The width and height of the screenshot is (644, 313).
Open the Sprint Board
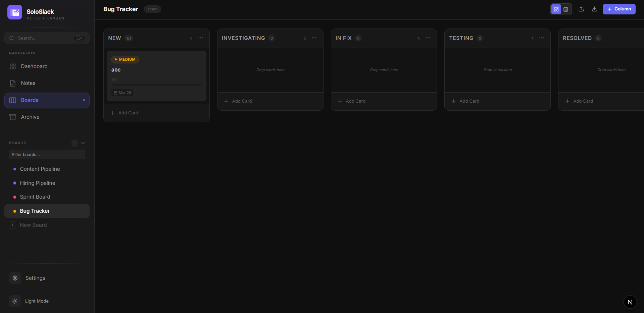(x=47, y=197)
